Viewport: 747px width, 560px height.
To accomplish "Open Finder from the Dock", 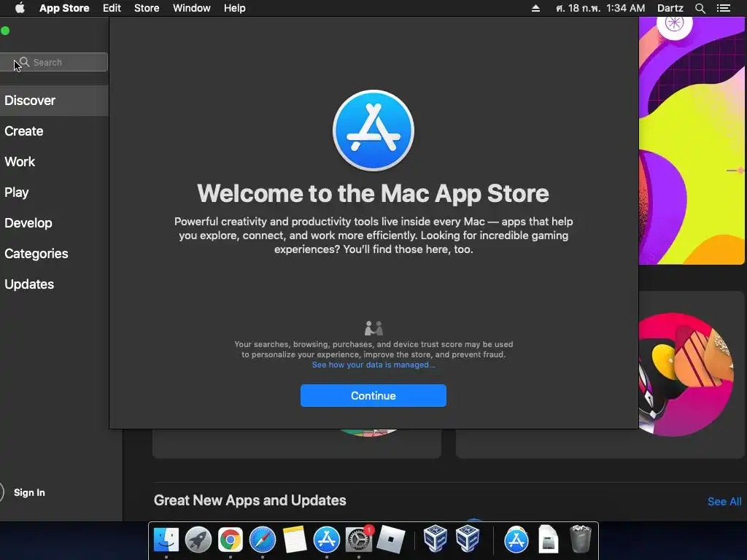I will pyautogui.click(x=166, y=540).
